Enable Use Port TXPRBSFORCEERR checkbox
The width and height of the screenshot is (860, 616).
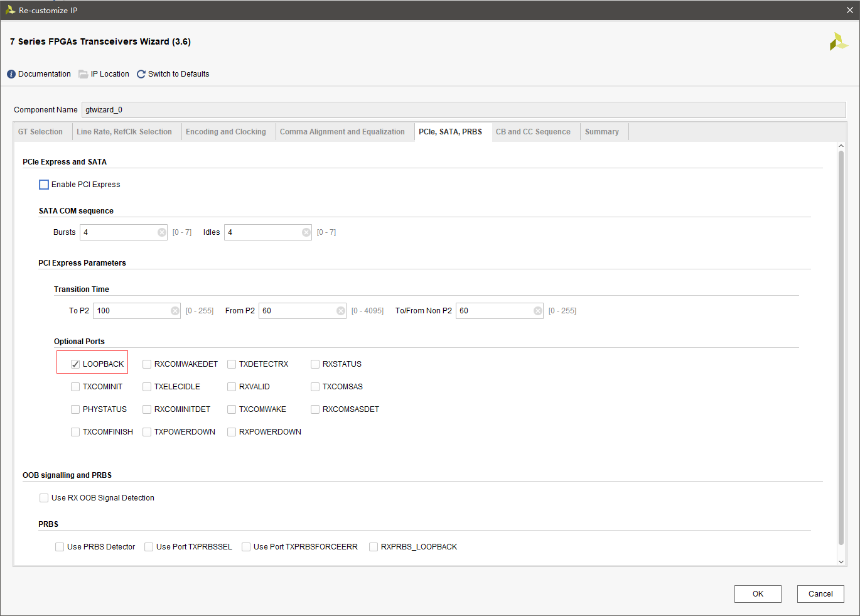click(x=246, y=547)
